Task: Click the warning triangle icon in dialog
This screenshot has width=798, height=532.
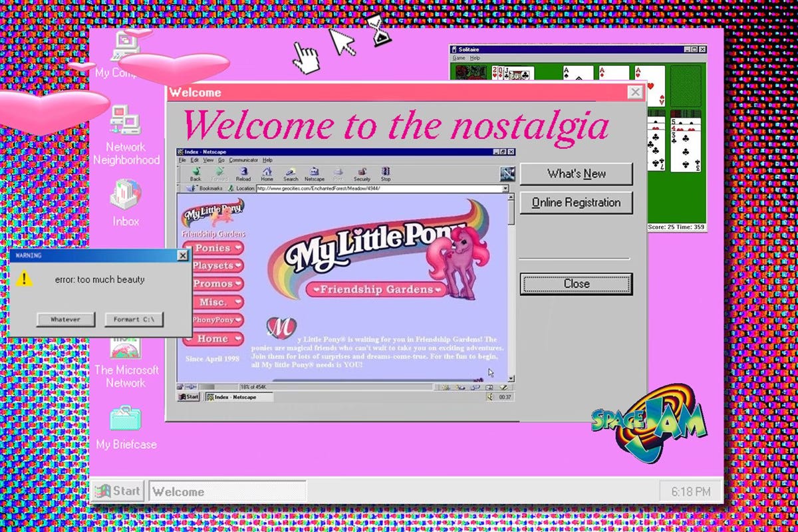Action: [x=24, y=279]
